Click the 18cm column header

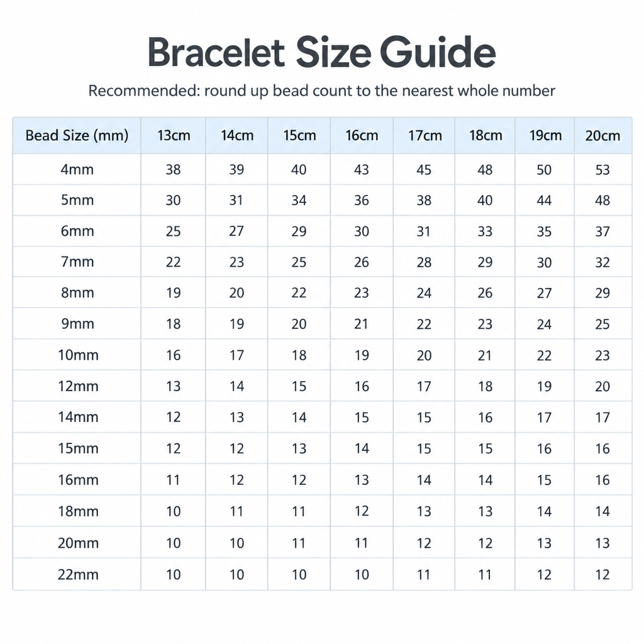(x=486, y=136)
